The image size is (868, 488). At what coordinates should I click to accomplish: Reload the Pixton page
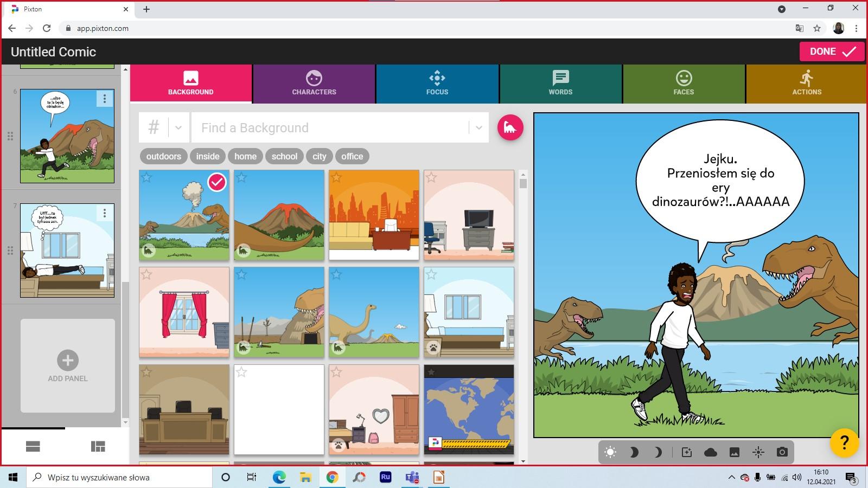(47, 28)
